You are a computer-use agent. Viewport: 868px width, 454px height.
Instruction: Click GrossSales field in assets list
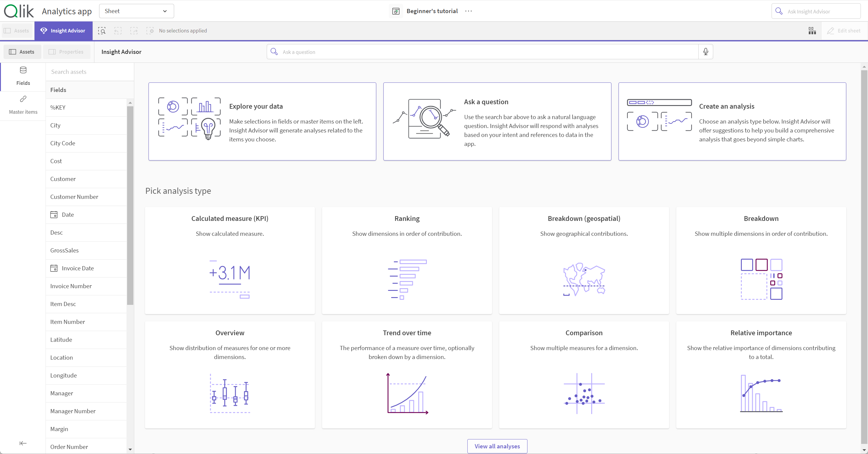click(x=64, y=250)
